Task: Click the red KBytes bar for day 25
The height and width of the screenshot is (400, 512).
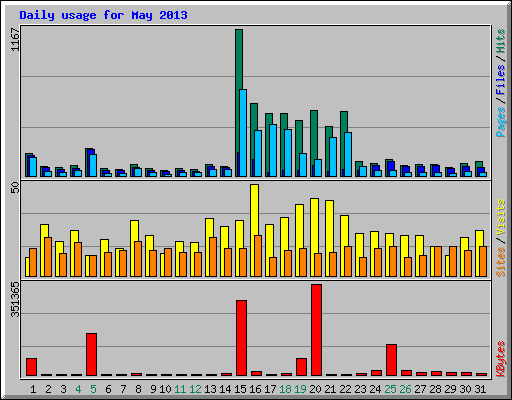Action: pyautogui.click(x=391, y=360)
